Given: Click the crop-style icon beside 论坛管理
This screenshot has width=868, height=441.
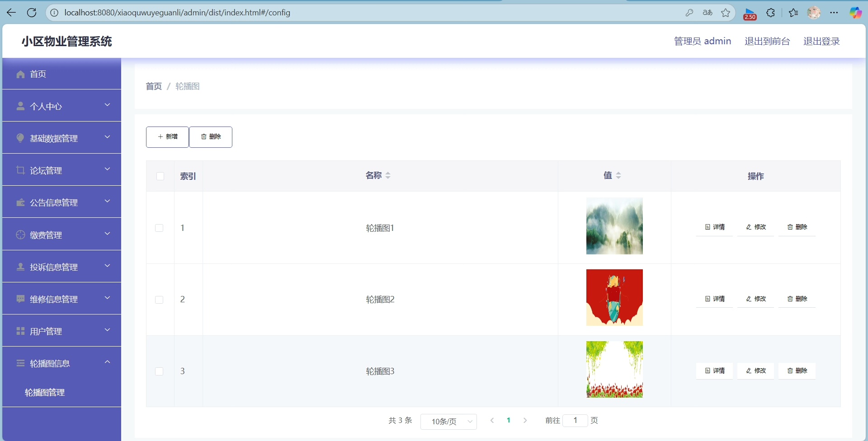Looking at the screenshot, I should [x=20, y=170].
